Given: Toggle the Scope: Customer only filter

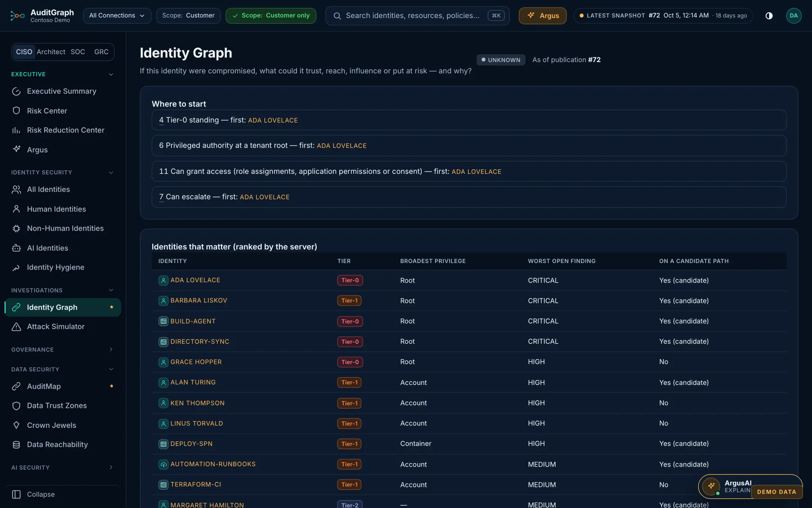Looking at the screenshot, I should [271, 15].
